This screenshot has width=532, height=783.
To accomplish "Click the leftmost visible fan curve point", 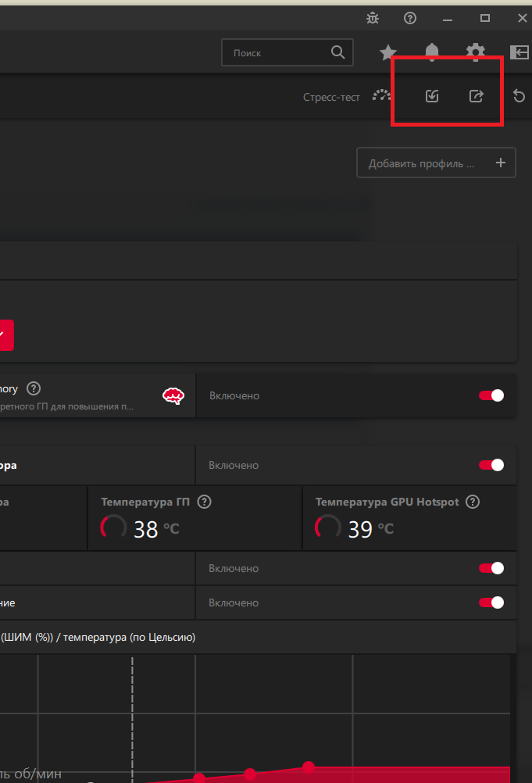I will [x=199, y=778].
